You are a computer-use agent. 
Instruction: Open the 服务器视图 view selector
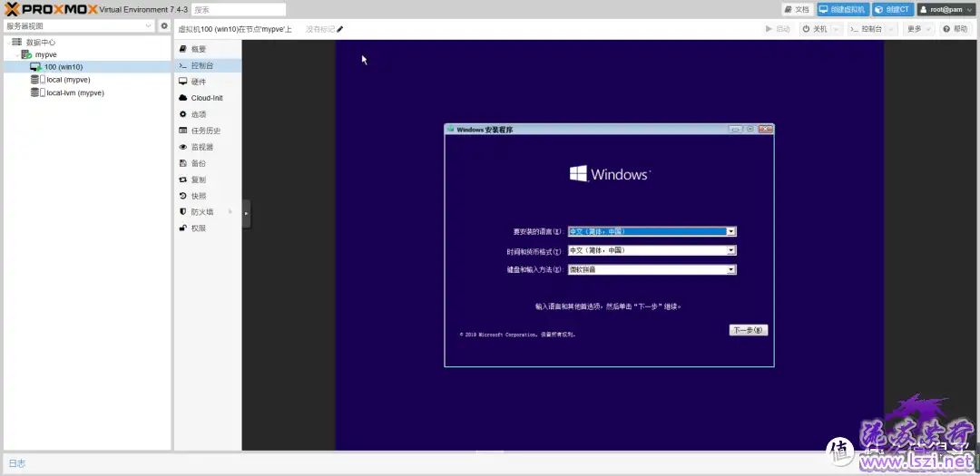79,25
